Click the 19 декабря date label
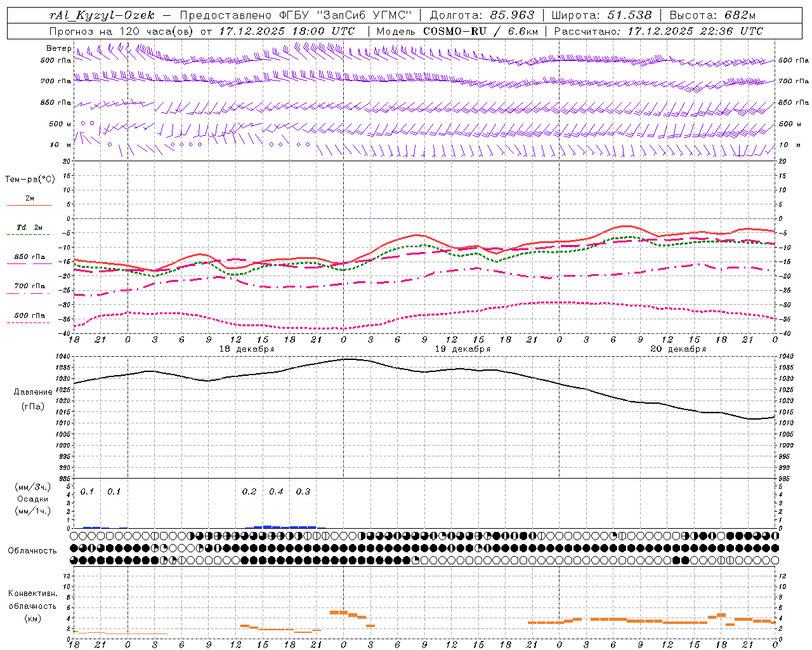This screenshot has height=650, width=812. (462, 349)
